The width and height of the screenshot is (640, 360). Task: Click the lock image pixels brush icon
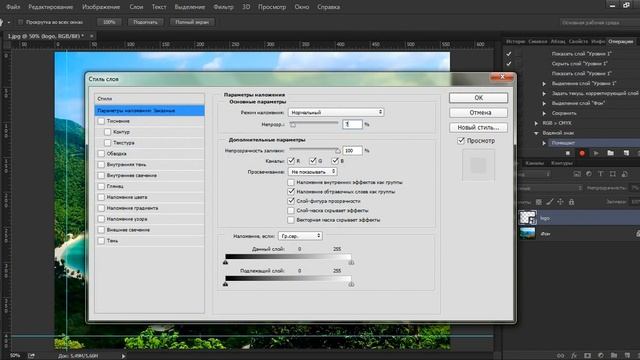point(550,202)
